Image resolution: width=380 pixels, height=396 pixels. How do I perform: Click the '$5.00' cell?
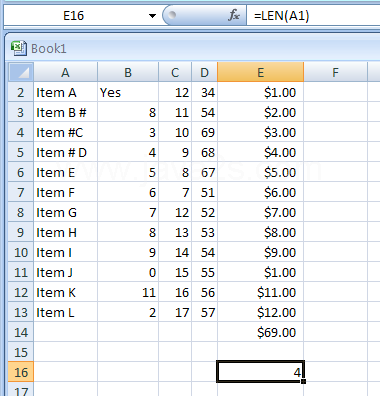click(x=261, y=172)
